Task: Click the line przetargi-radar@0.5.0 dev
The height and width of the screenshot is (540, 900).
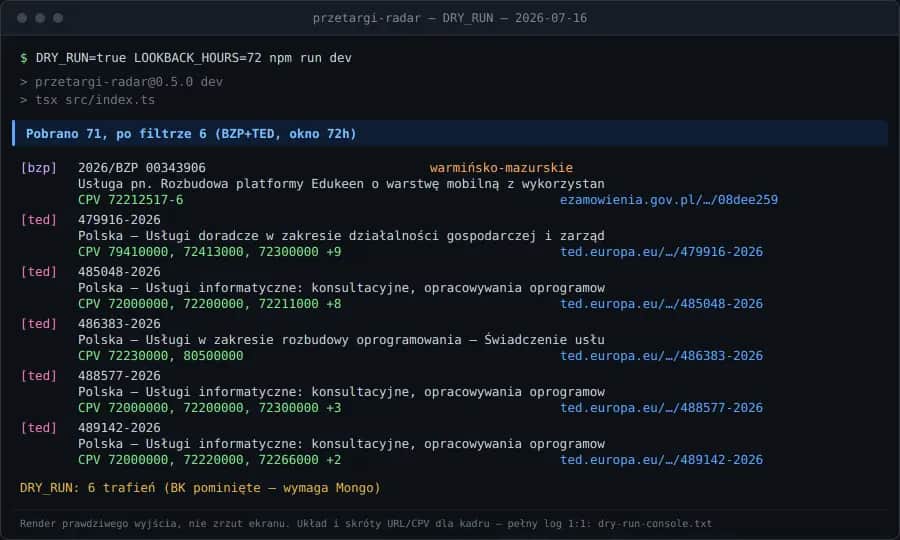Action: (x=129, y=81)
